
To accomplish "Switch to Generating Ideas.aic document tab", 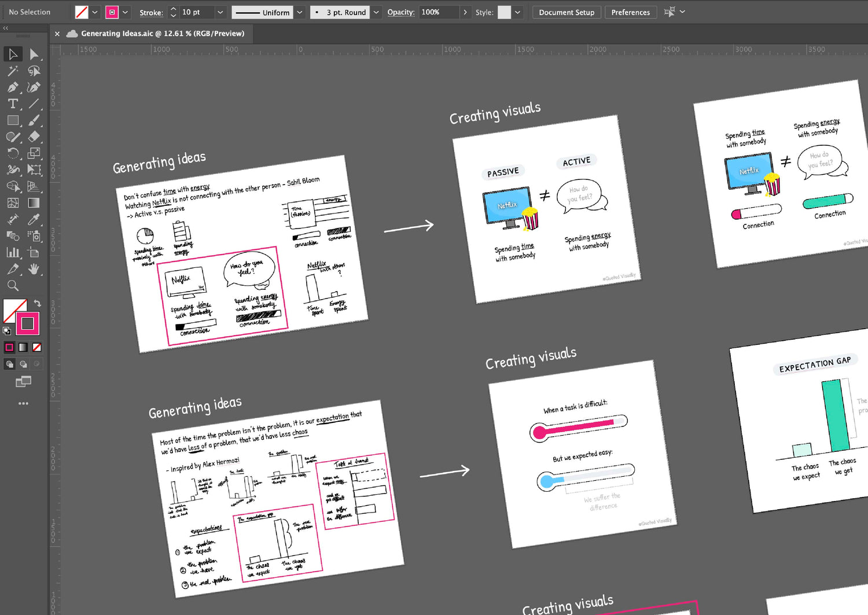I will [162, 34].
